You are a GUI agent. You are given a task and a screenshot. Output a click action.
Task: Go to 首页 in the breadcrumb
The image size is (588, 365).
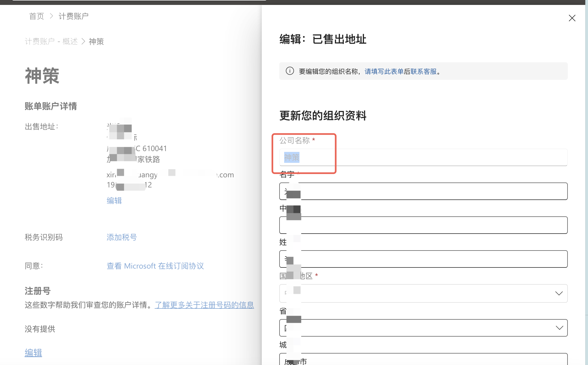[x=37, y=16]
